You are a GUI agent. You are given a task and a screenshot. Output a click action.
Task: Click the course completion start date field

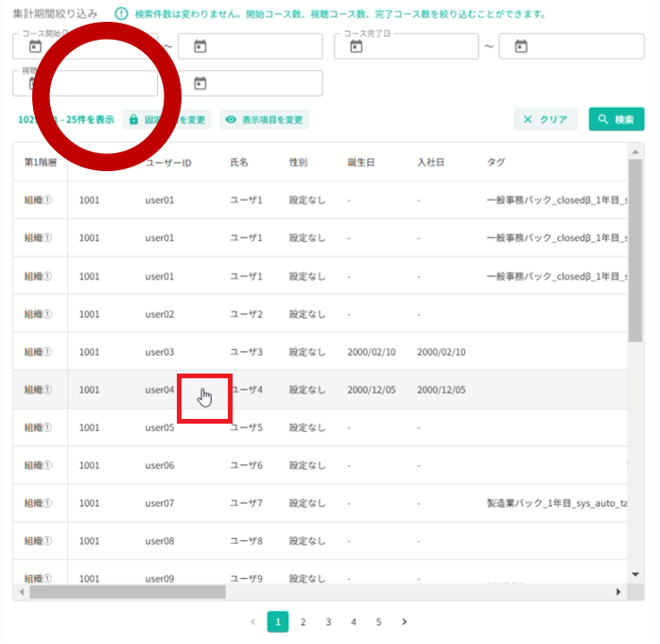point(407,46)
